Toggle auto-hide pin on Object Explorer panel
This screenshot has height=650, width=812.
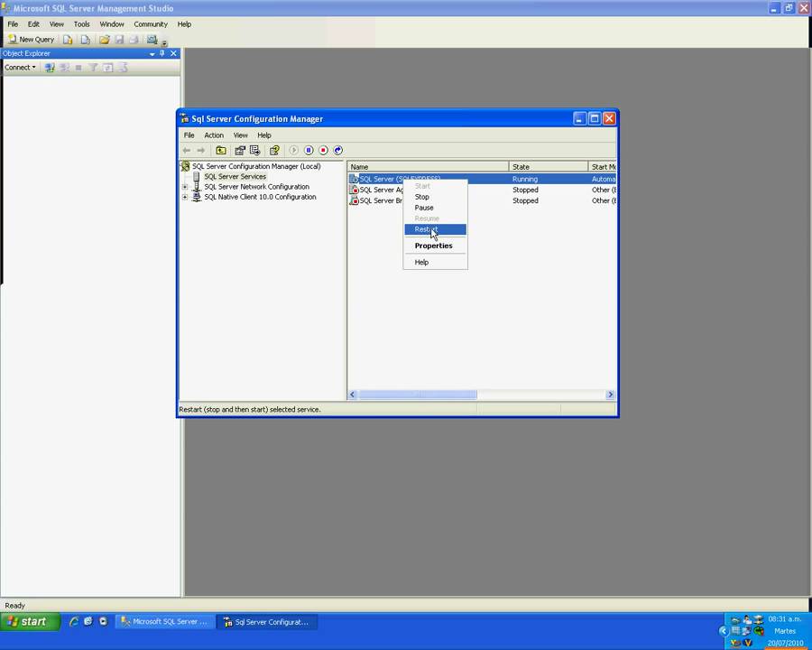click(162, 53)
